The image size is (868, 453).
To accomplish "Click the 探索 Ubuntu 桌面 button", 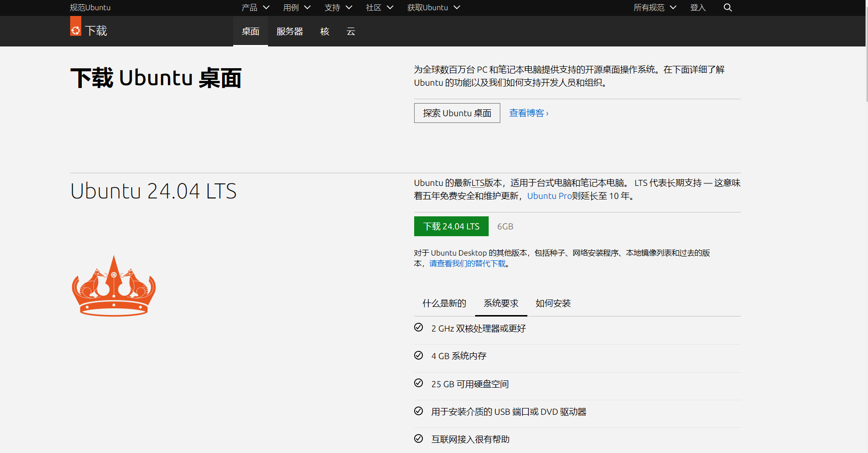I will click(456, 113).
